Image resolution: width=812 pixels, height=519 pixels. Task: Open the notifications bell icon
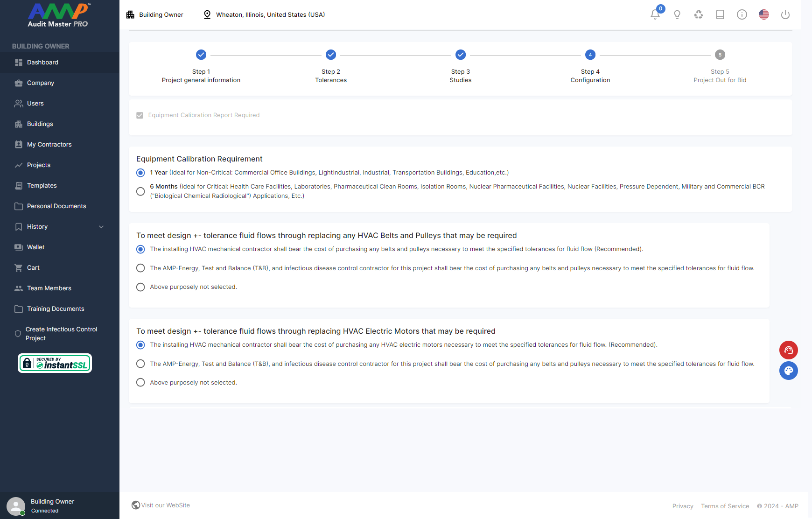pos(655,14)
